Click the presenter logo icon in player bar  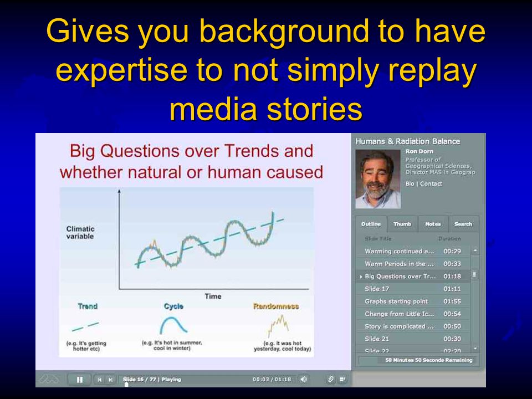(49, 379)
